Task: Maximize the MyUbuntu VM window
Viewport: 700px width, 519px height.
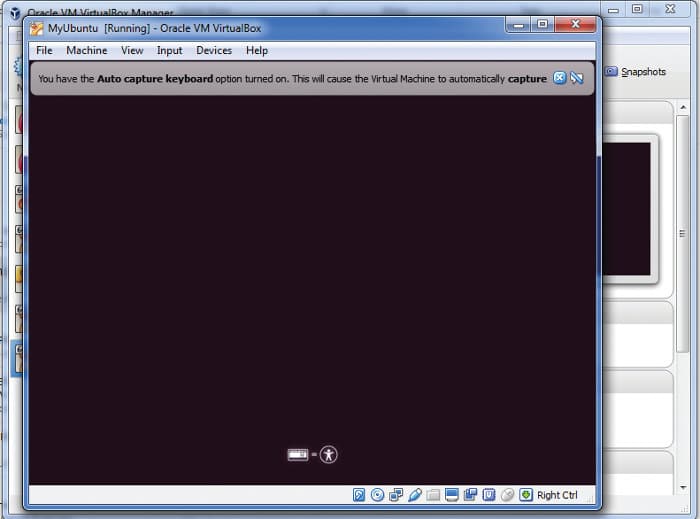Action: click(542, 25)
